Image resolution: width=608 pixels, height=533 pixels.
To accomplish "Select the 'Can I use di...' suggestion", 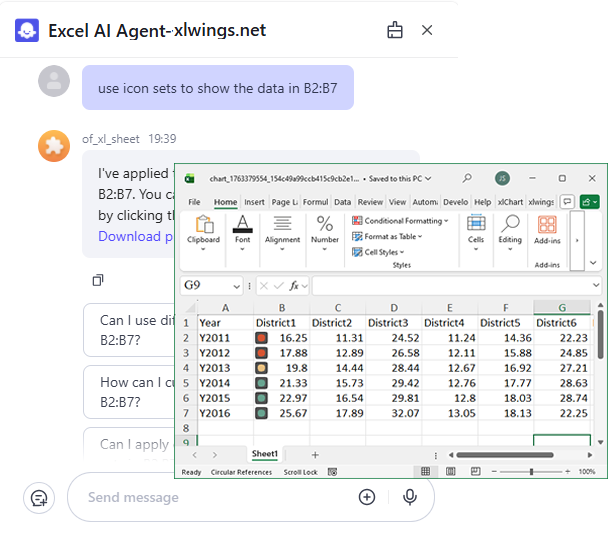I will pos(129,330).
